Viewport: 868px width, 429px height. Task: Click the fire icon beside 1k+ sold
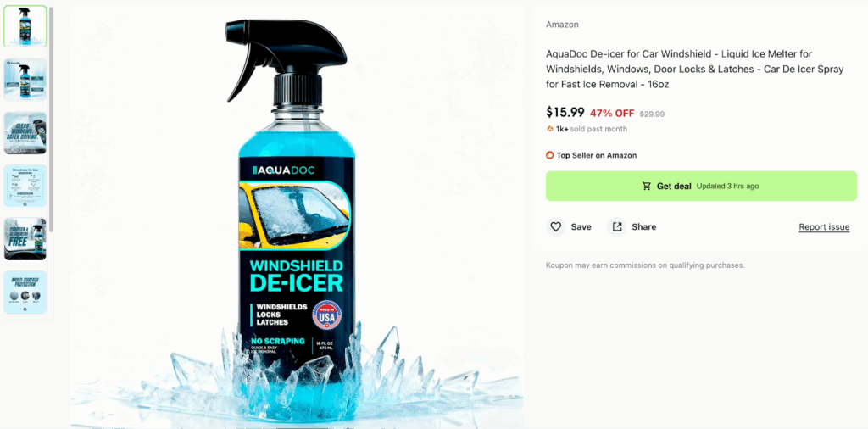click(x=549, y=129)
